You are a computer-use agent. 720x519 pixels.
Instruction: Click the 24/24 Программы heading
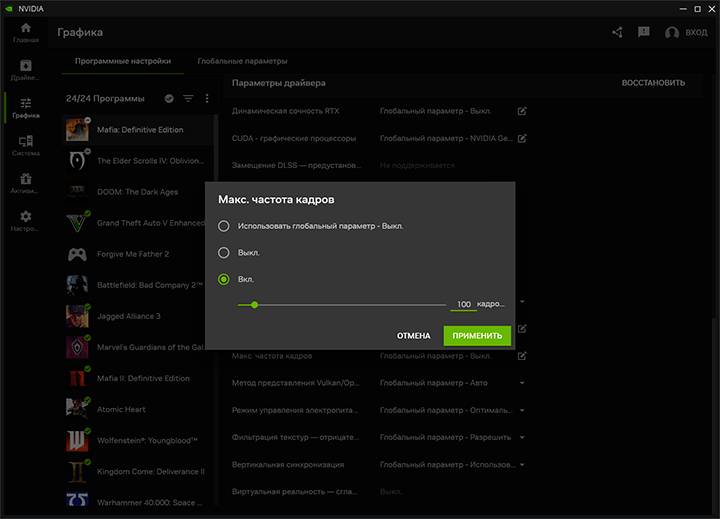pyautogui.click(x=105, y=98)
